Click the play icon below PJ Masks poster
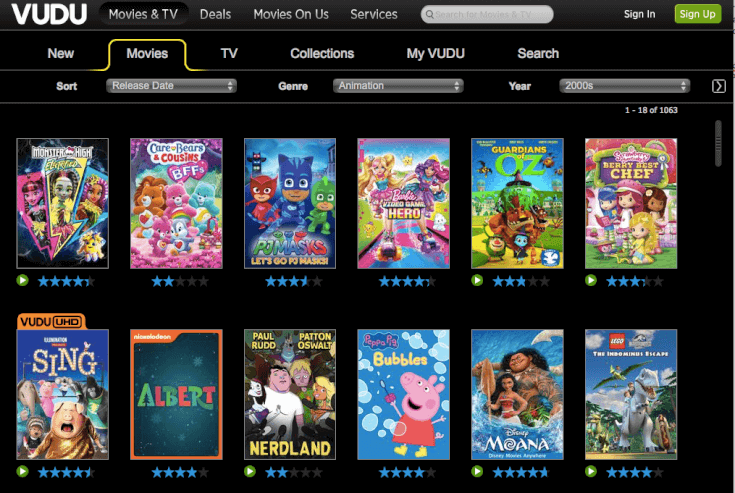This screenshot has height=493, width=735. (x=250, y=281)
